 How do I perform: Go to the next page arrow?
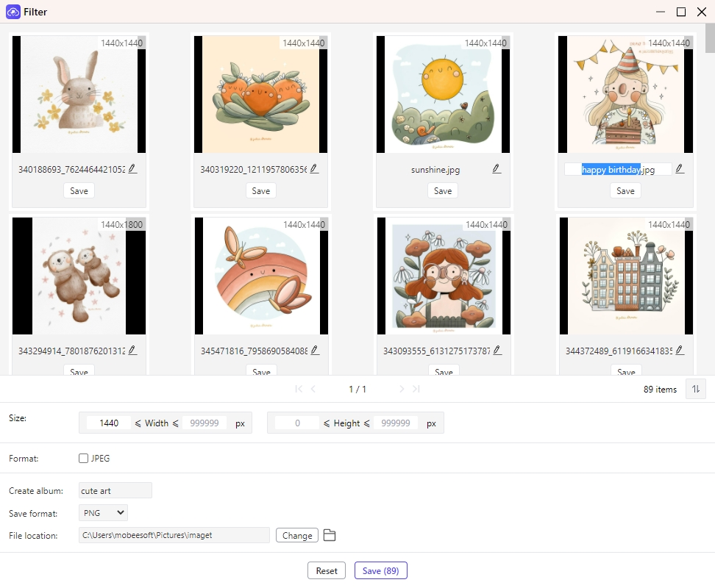(402, 389)
